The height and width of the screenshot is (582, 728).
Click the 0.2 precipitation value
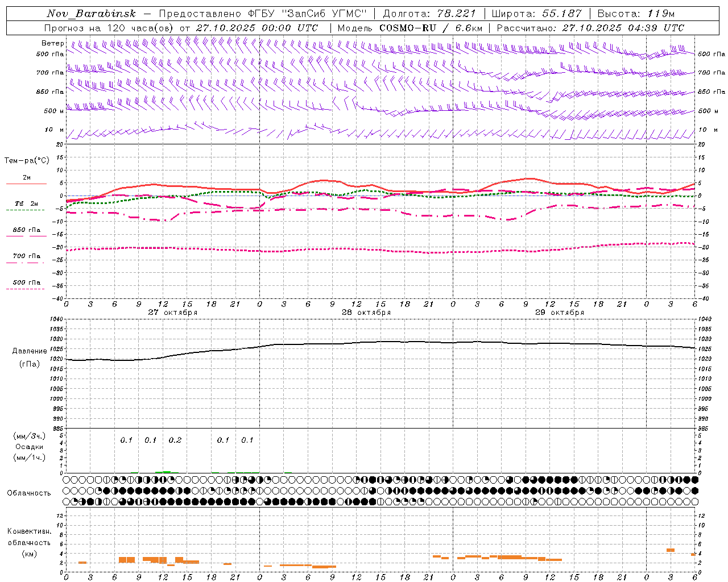pyautogui.click(x=175, y=440)
